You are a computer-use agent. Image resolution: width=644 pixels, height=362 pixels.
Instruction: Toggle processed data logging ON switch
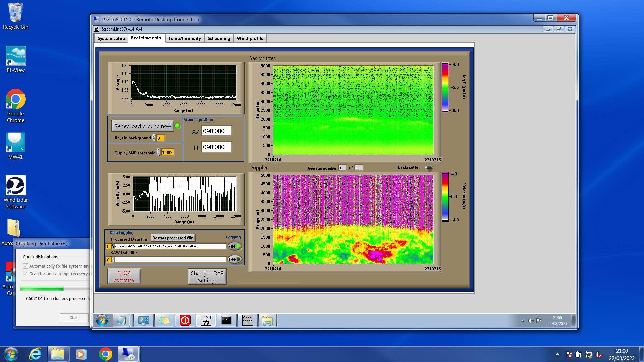pos(235,246)
